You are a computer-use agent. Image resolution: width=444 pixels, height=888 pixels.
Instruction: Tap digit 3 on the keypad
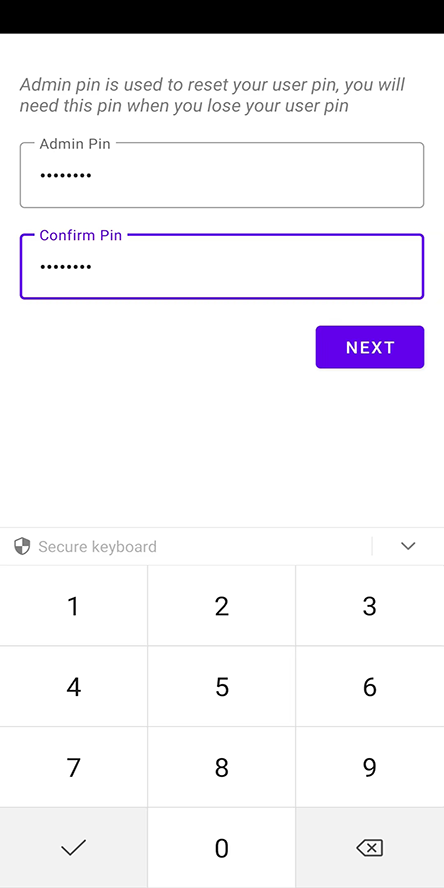click(370, 606)
